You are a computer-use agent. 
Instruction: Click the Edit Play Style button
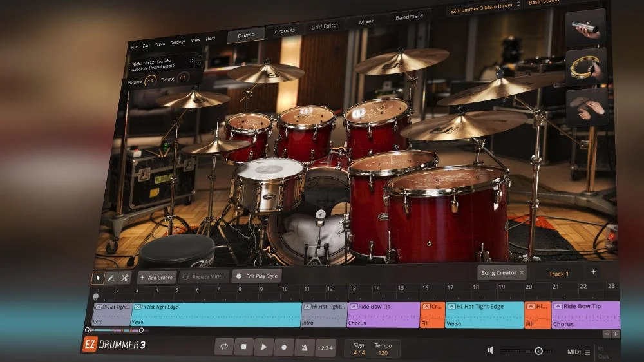tap(257, 276)
